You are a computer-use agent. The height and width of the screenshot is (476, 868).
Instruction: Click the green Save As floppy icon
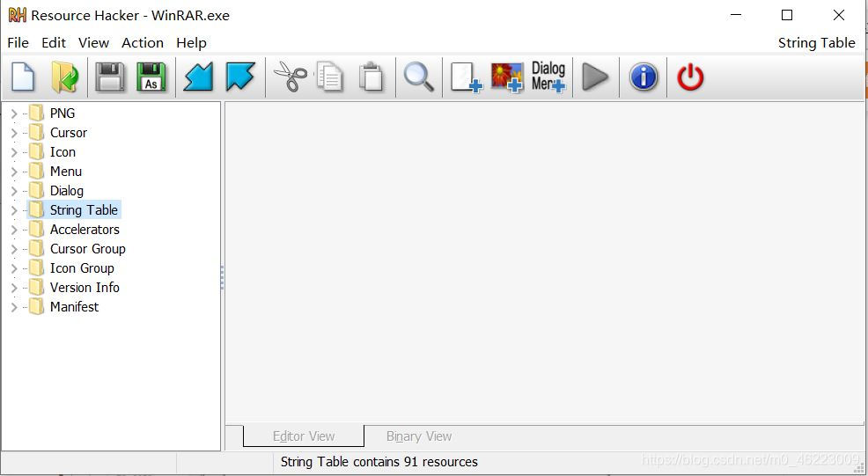pyautogui.click(x=151, y=77)
